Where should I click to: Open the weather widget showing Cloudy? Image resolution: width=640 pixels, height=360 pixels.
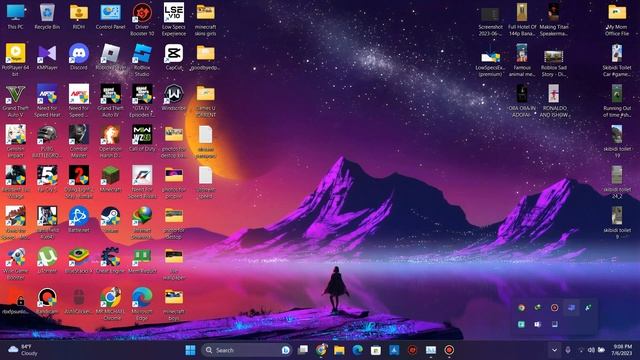pyautogui.click(x=23, y=350)
